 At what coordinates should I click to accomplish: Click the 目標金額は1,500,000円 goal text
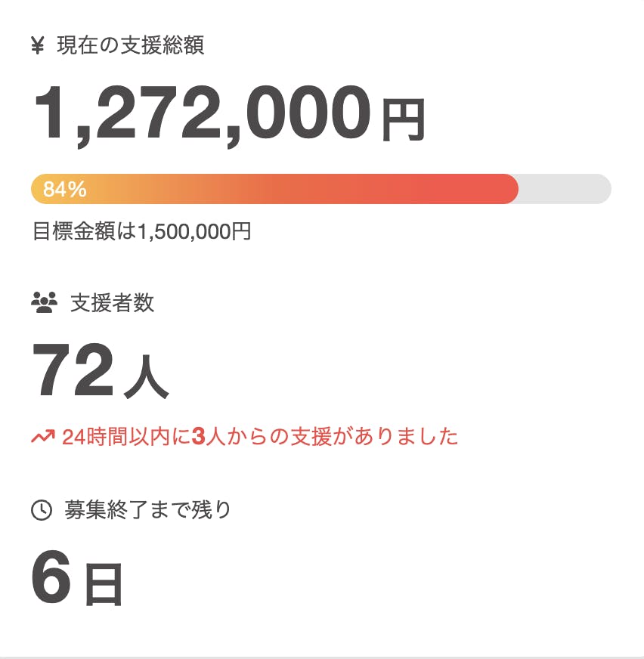coord(141,230)
